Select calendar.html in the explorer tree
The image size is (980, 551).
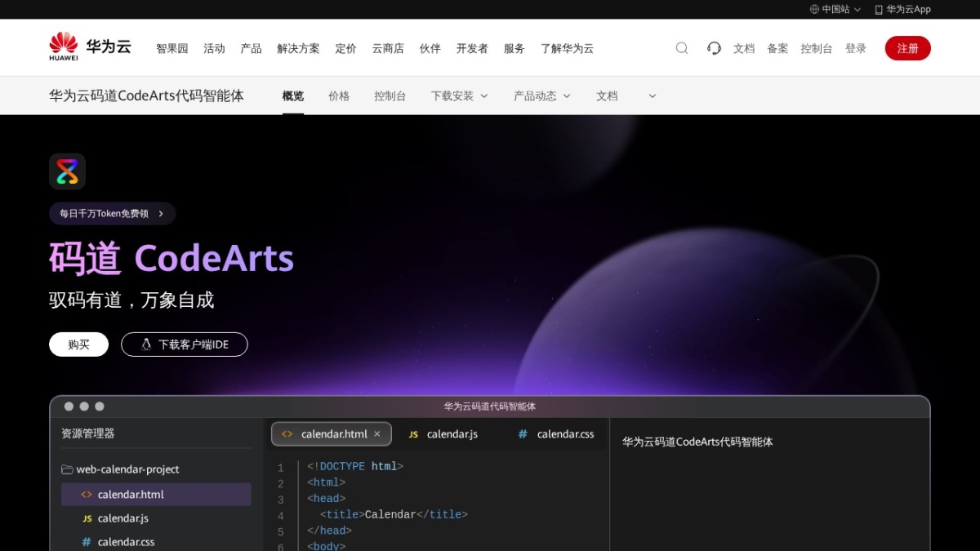click(156, 495)
